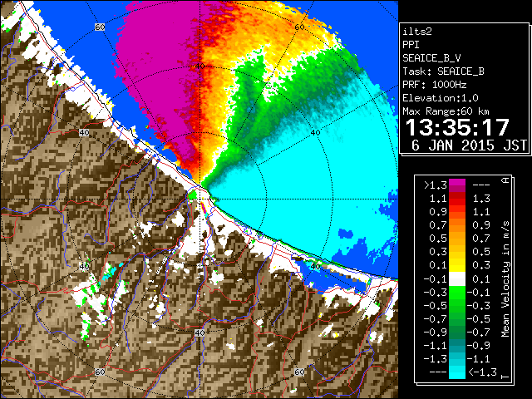Click the 'T' letter on the legend

pos(506,377)
